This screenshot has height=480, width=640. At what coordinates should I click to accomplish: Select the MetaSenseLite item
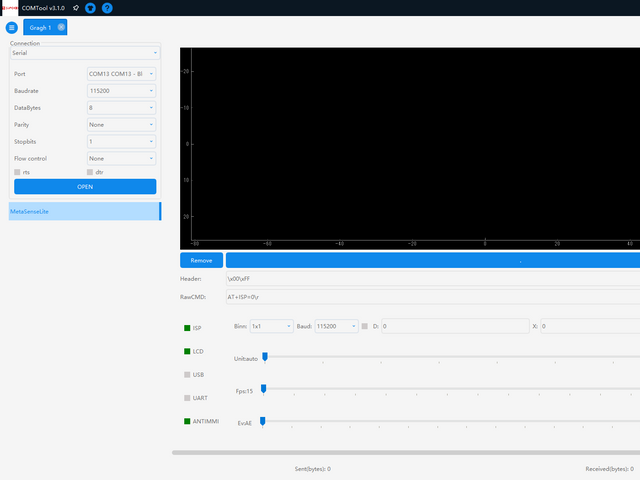click(84, 212)
